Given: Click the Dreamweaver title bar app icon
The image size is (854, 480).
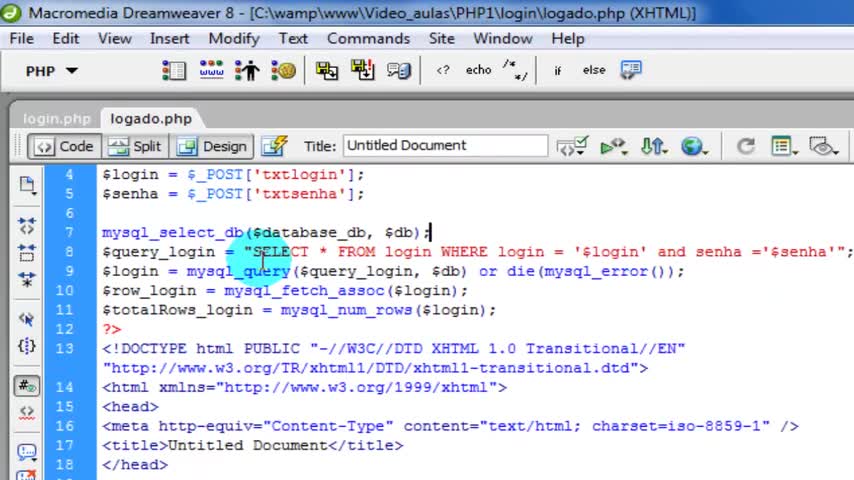Looking at the screenshot, I should pyautogui.click(x=11, y=12).
